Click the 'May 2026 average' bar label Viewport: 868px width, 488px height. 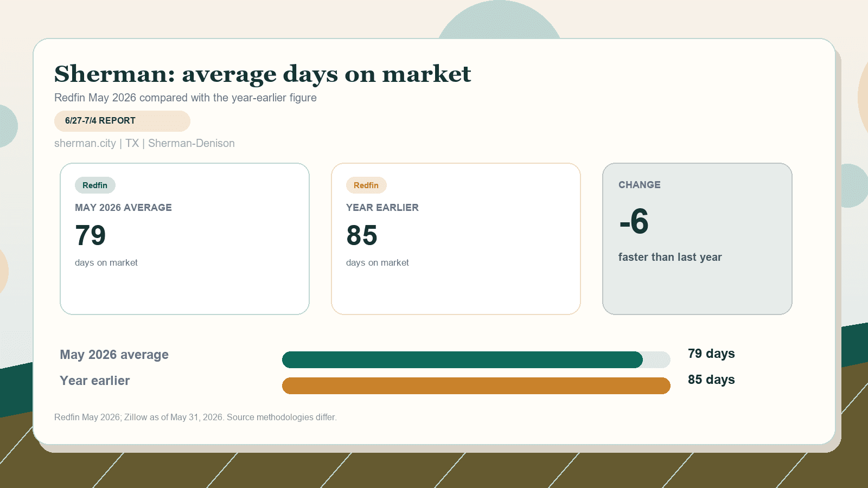114,355
